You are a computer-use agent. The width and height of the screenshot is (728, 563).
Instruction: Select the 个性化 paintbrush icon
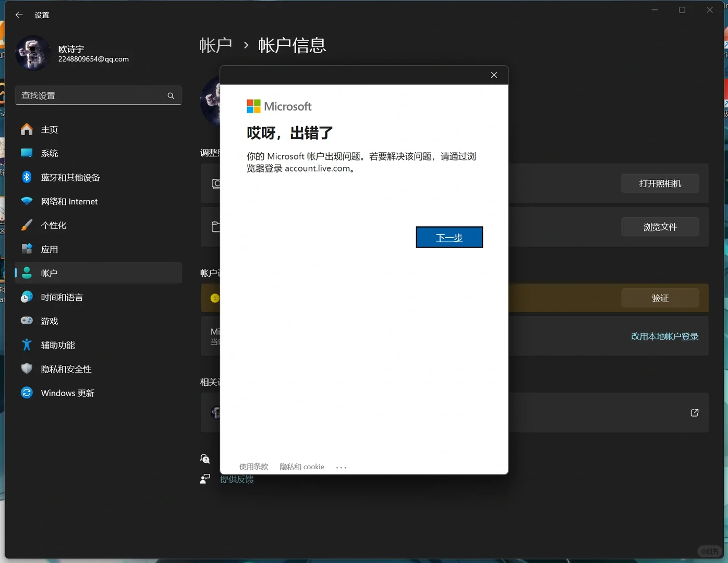coord(27,225)
